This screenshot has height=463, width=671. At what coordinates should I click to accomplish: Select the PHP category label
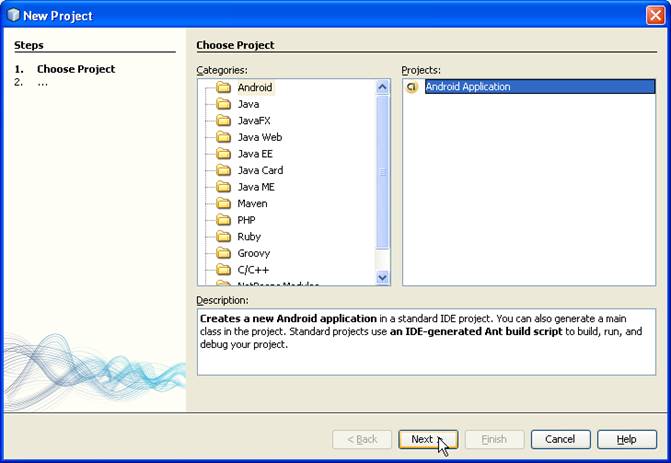click(x=246, y=220)
